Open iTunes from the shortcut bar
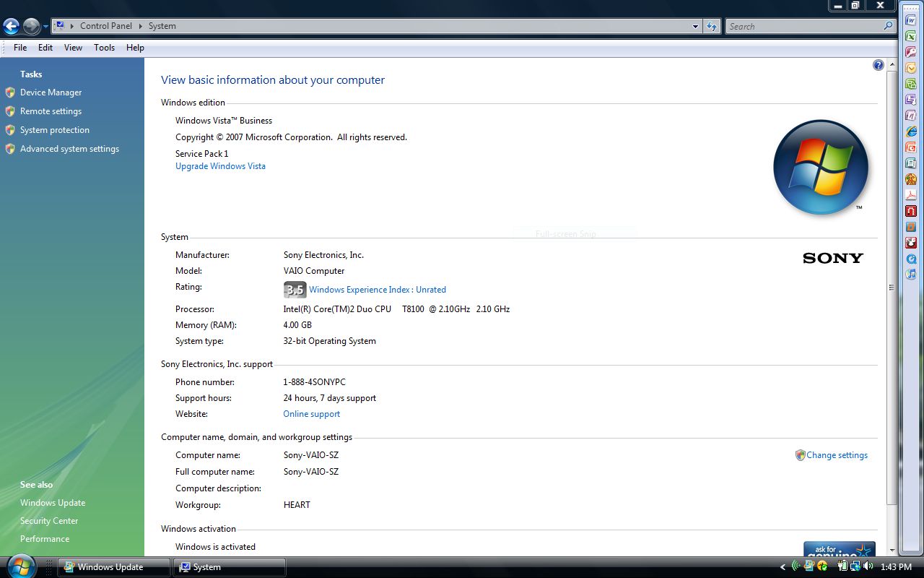924x578 pixels. click(911, 275)
